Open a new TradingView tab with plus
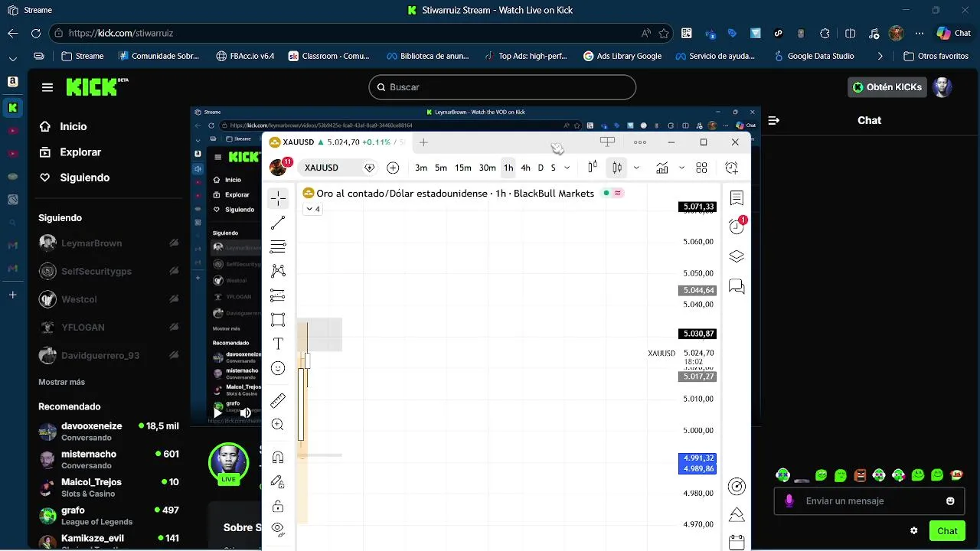The image size is (980, 551). (423, 142)
